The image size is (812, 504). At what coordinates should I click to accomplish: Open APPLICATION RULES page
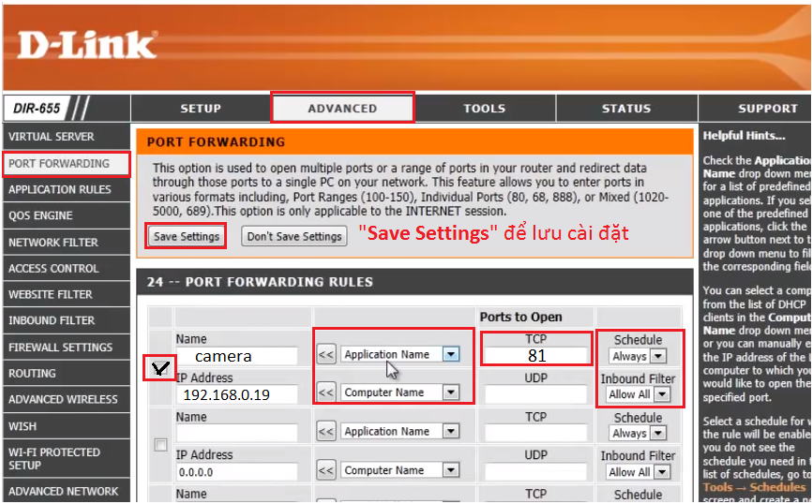click(67, 190)
